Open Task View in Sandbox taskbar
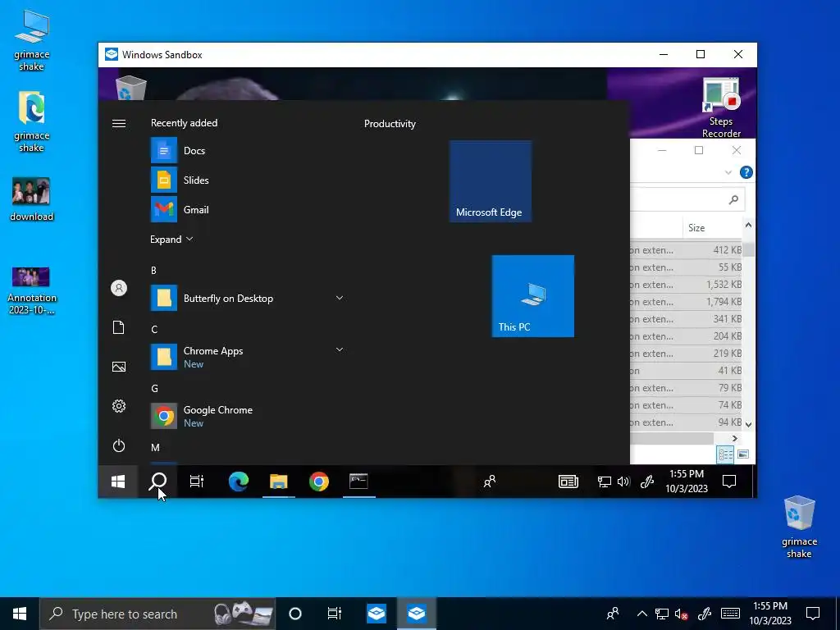 [x=197, y=482]
